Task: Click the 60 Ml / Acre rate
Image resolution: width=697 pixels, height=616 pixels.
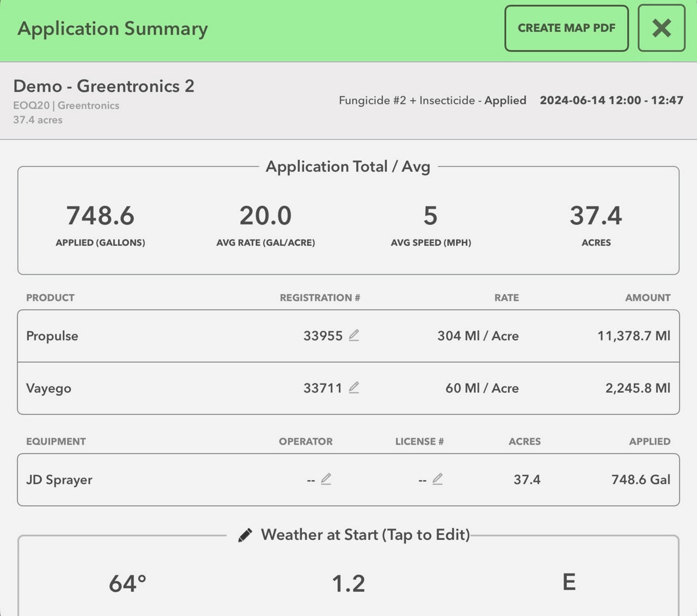Action: 482,388
